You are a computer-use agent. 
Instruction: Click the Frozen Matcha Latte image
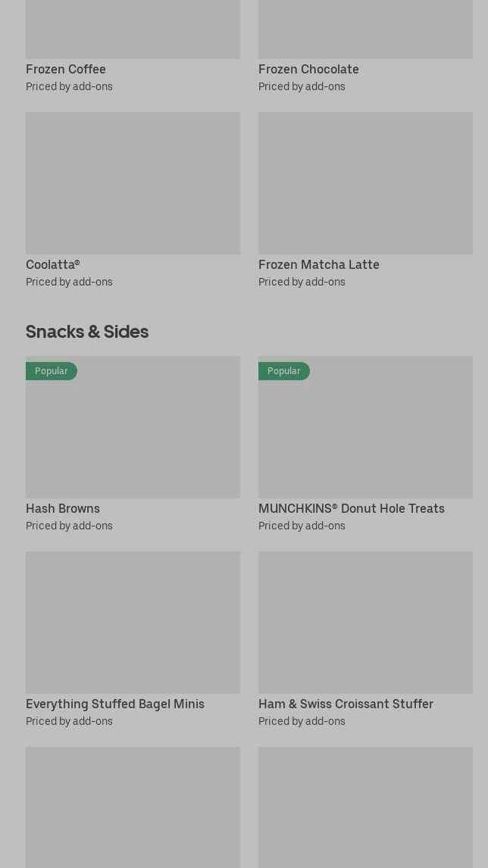tap(365, 183)
